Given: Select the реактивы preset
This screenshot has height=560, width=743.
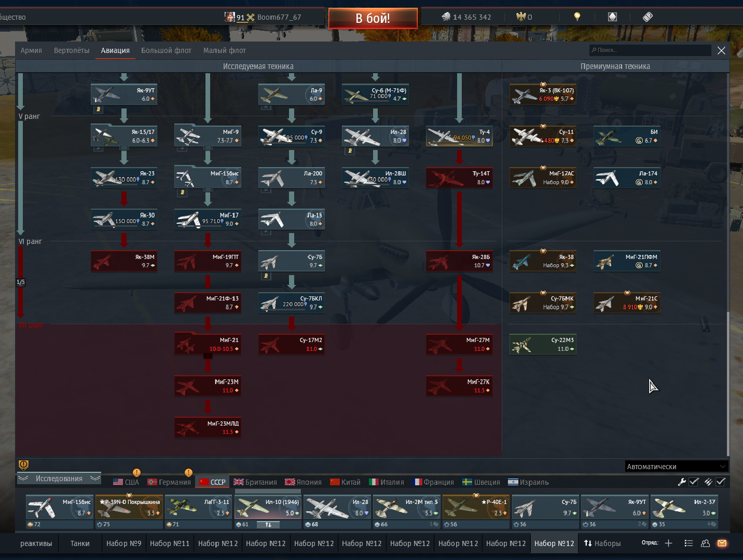Looking at the screenshot, I should (x=36, y=543).
